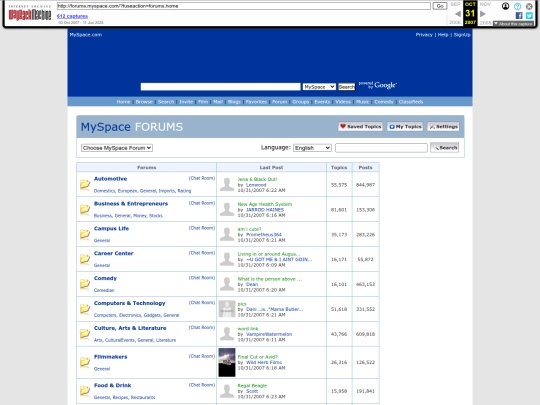Open forum Settings button
The height and width of the screenshot is (405, 540).
click(x=443, y=126)
